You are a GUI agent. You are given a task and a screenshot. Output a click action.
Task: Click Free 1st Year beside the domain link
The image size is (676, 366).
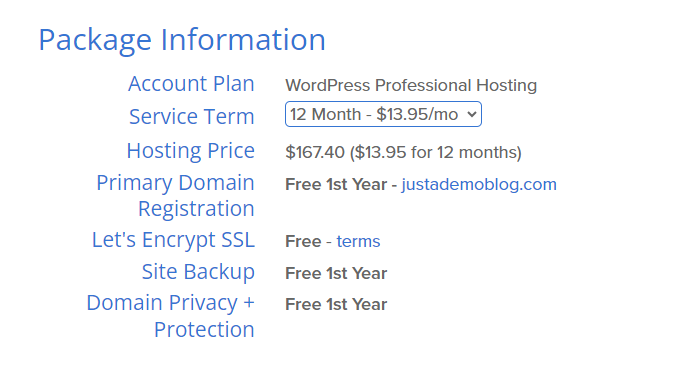(x=336, y=185)
